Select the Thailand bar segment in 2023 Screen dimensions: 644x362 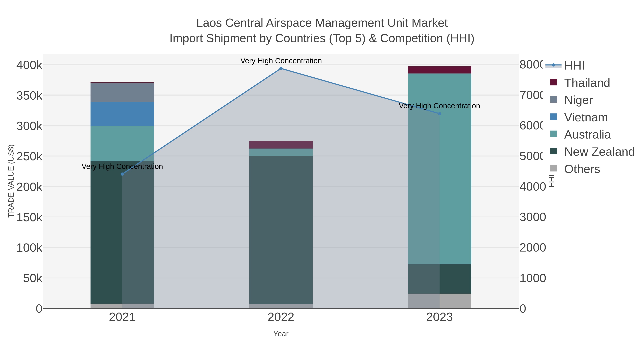[x=440, y=70]
